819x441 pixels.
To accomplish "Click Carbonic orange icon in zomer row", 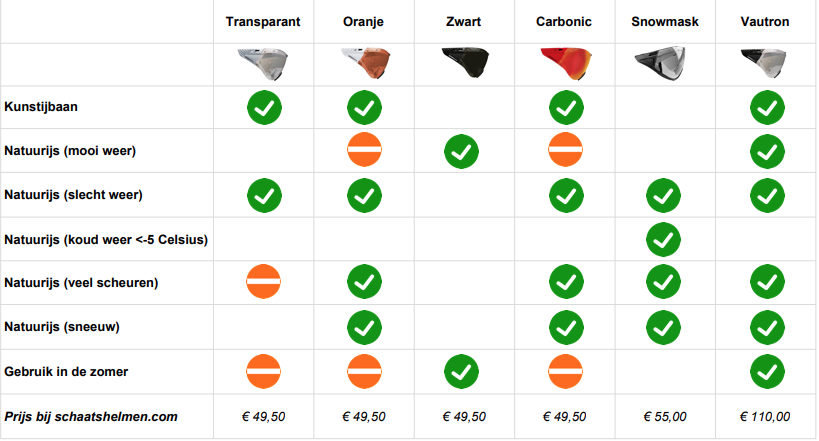I will pos(566,372).
